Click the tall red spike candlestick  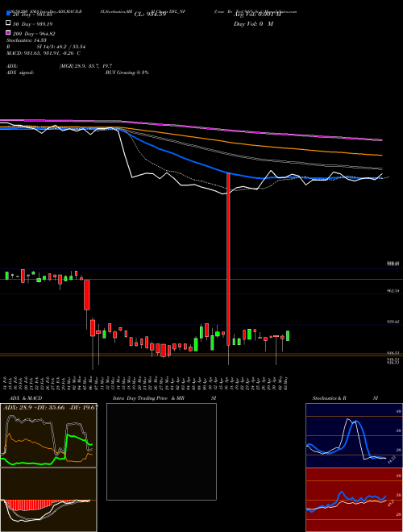click(228, 260)
